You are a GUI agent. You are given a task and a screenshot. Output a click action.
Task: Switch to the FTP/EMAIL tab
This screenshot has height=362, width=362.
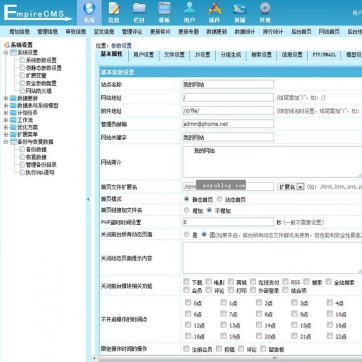[x=324, y=55]
